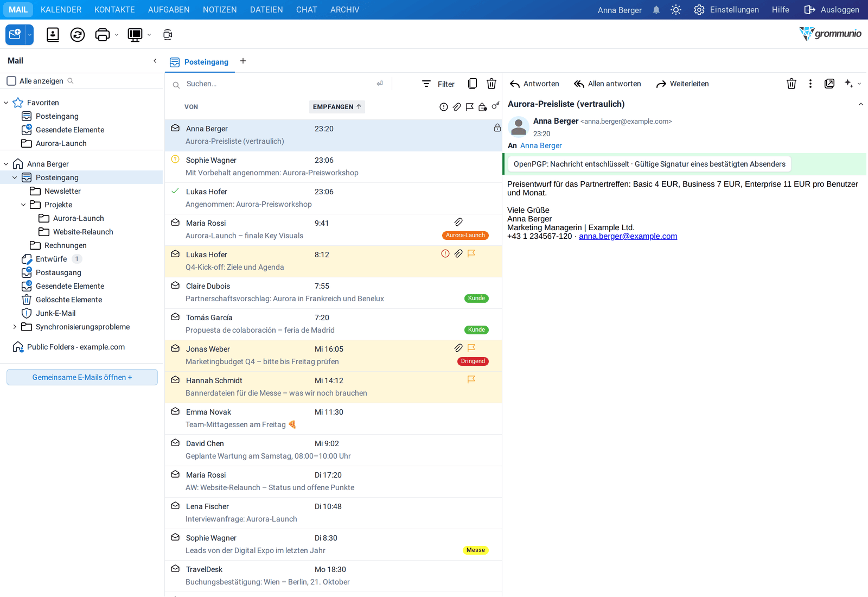Toggle the light/dark theme sun icon
This screenshot has height=597, width=868.
coord(676,10)
